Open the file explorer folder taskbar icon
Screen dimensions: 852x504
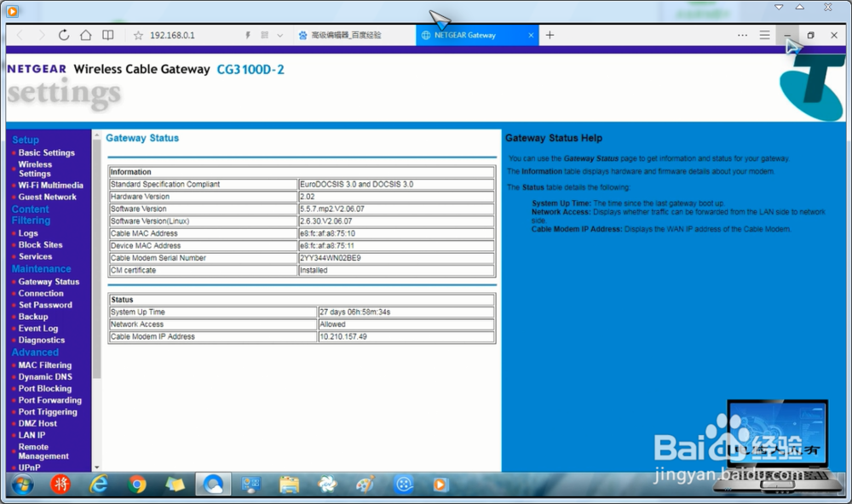tap(289, 484)
